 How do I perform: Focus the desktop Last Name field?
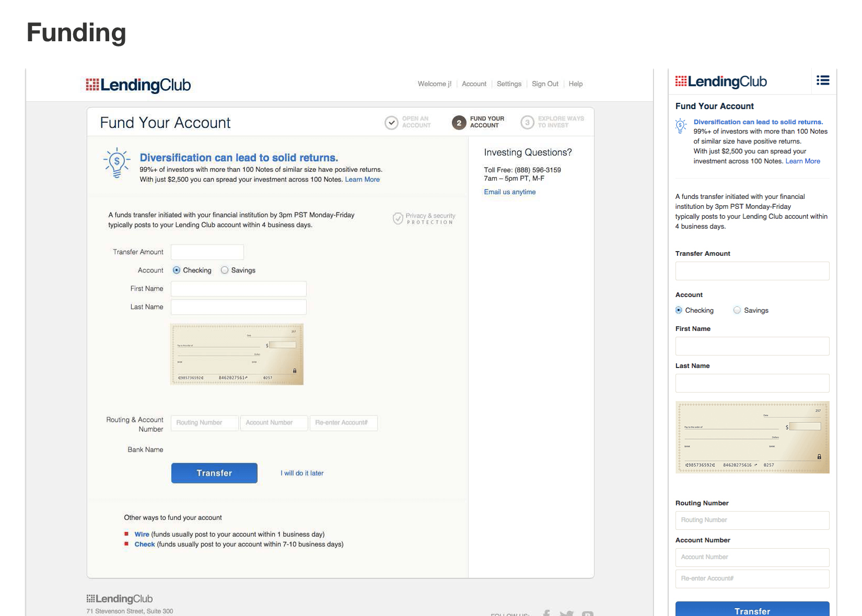(239, 307)
